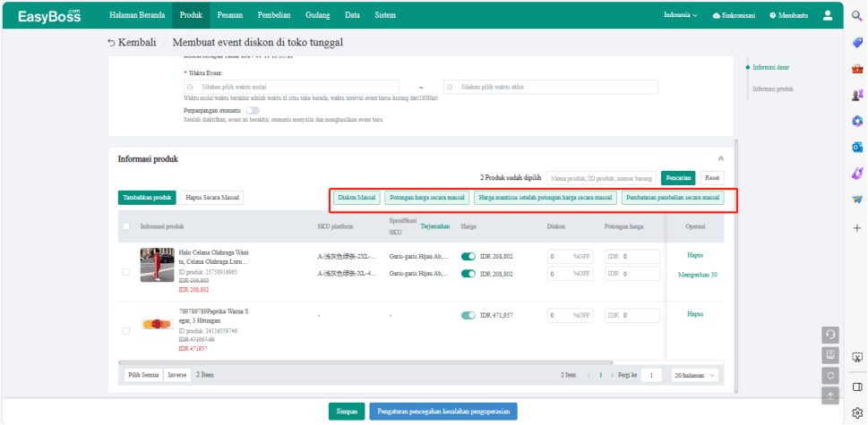Viewport: 868px width, 425px height.
Task: Jump to Informasi dasar anchor
Action: (x=770, y=67)
